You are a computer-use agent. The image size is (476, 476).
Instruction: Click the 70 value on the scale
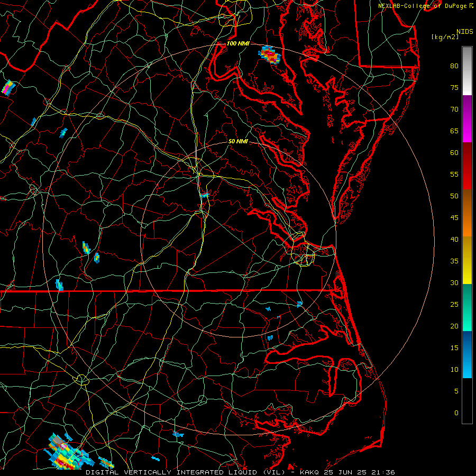pyautogui.click(x=454, y=109)
